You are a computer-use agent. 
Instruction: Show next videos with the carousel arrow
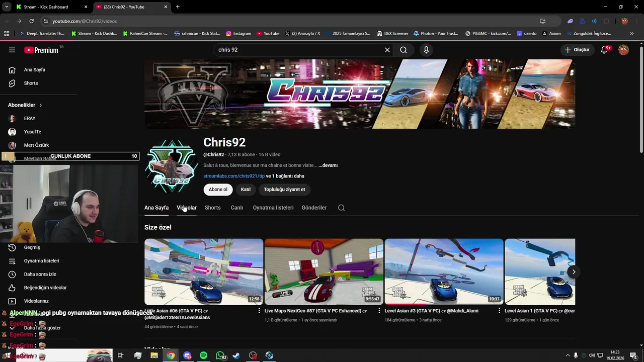tap(574, 272)
